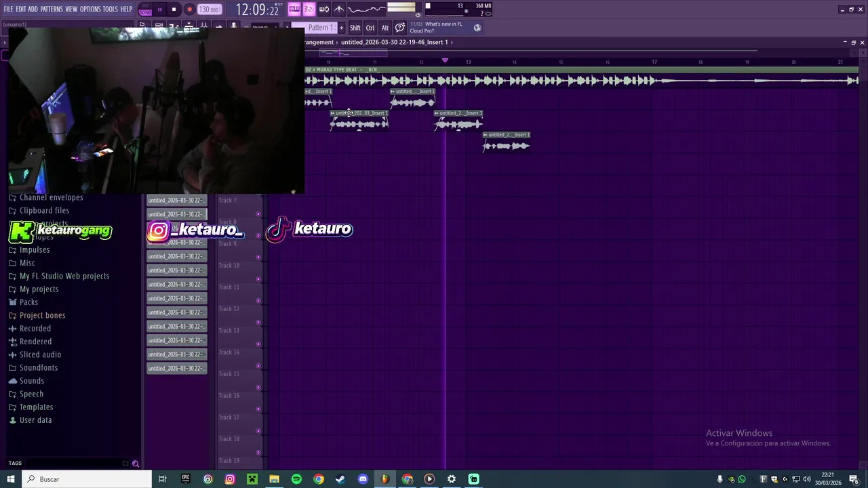The width and height of the screenshot is (868, 488).
Task: Open the TOOLS menu
Action: click(x=111, y=9)
